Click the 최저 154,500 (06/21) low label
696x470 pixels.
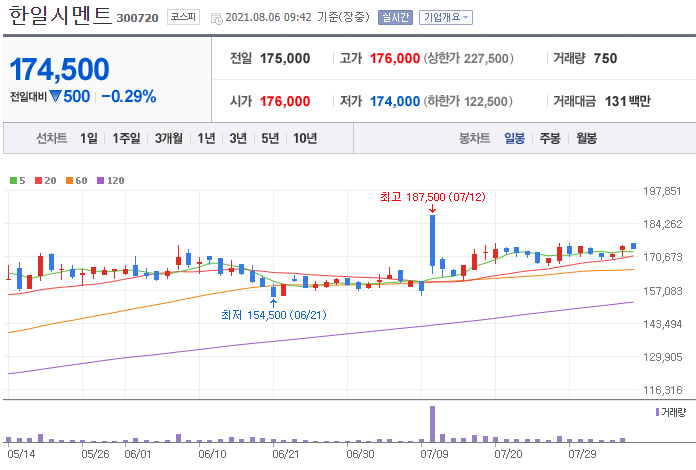point(274,315)
